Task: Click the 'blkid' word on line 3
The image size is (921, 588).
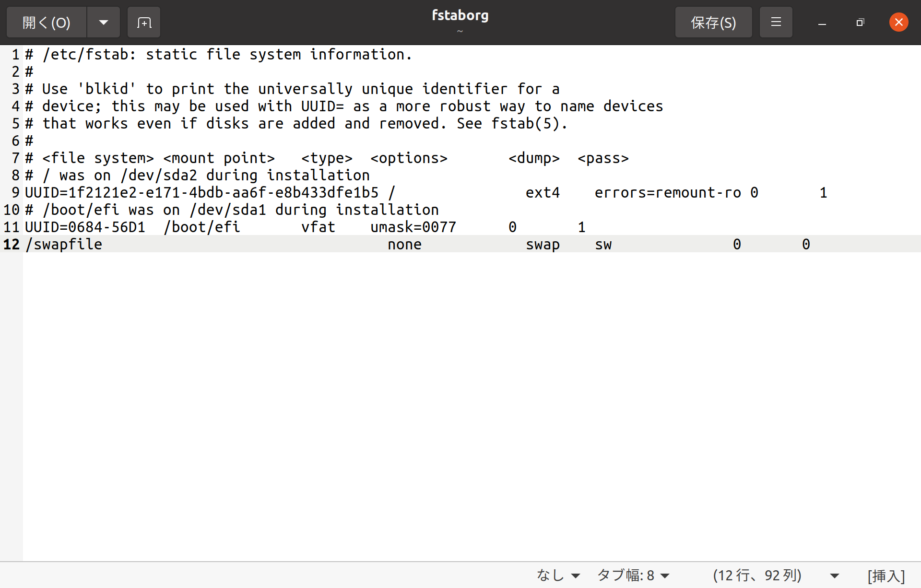Action: tap(106, 89)
